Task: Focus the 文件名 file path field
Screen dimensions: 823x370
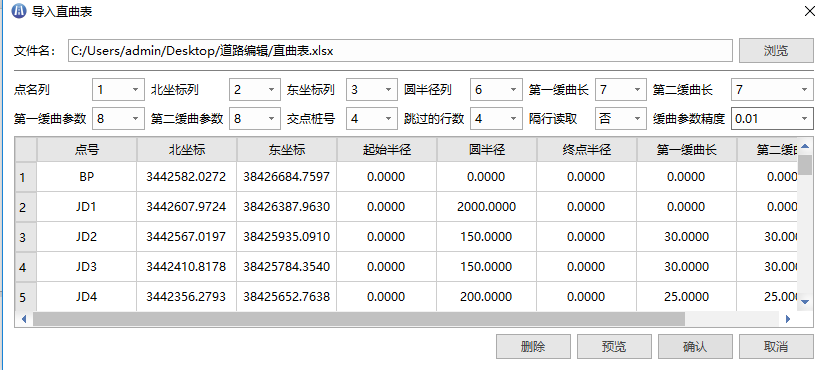Action: [400, 51]
